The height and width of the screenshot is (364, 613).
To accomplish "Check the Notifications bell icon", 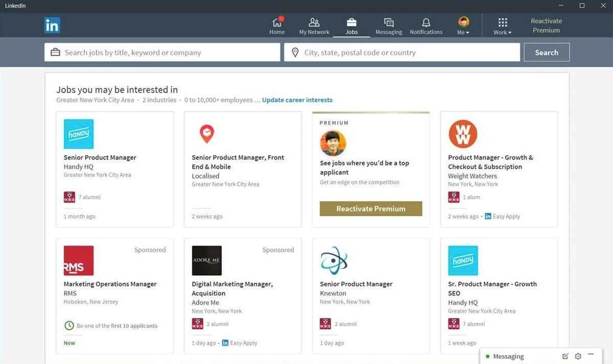I will tap(426, 22).
